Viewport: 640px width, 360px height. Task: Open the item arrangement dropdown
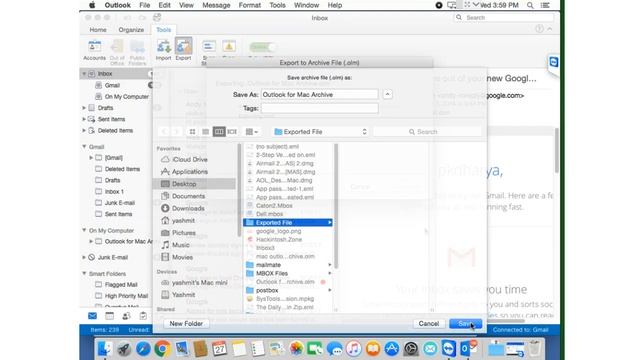(251, 132)
